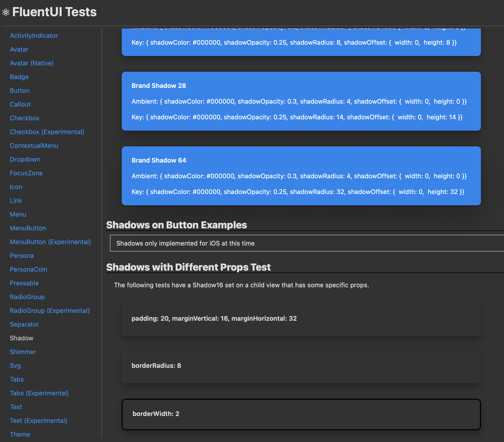Navigate to ContextualMenu tests

tap(34, 146)
